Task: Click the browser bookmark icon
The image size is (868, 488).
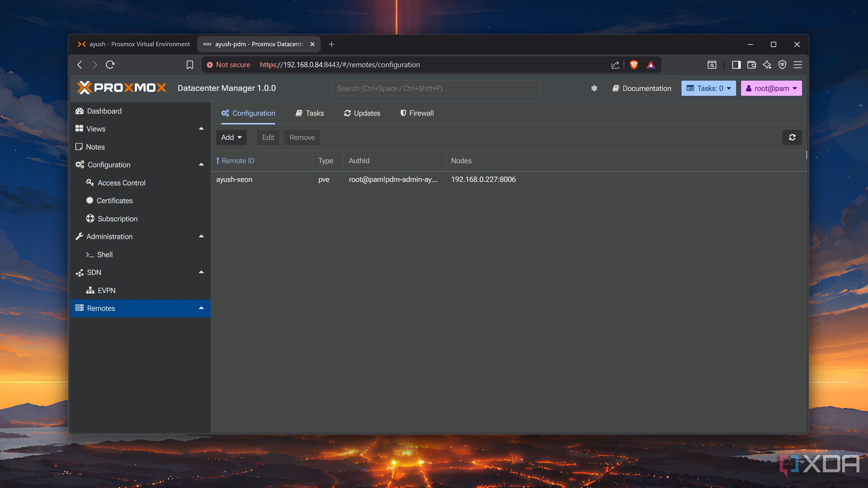Action: tap(190, 65)
